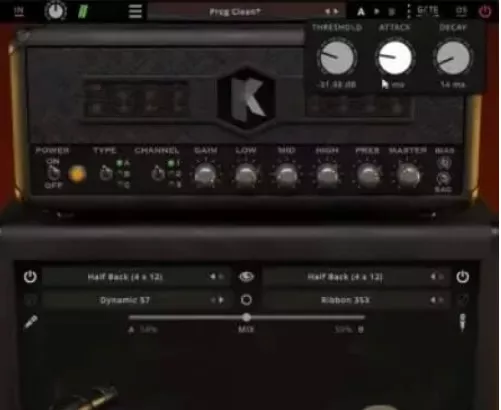Open the GATE panel

point(428,11)
